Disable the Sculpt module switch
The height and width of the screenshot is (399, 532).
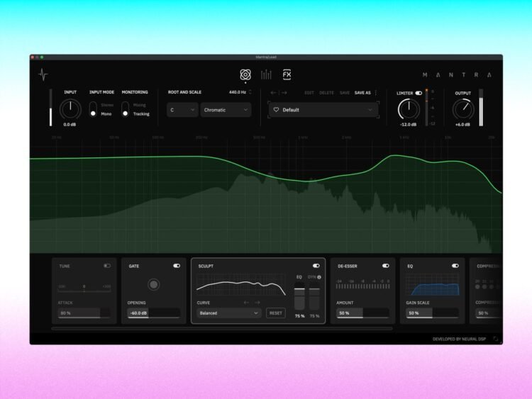(x=316, y=266)
